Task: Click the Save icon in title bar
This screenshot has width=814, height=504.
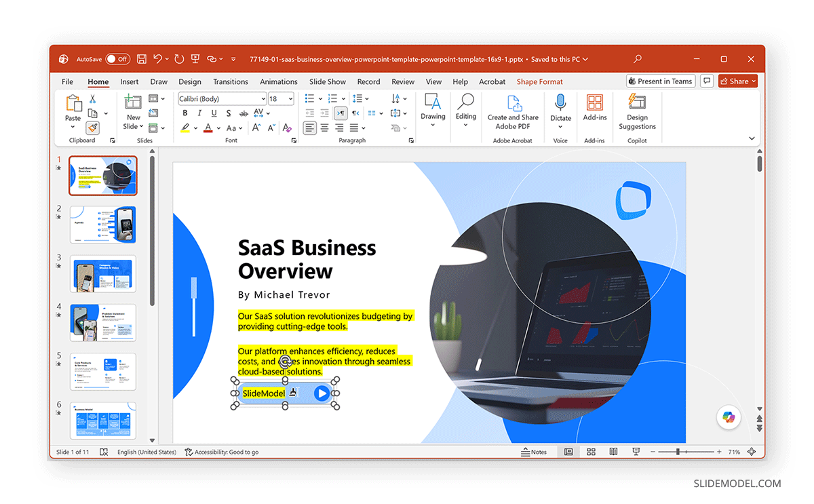Action: (x=142, y=59)
